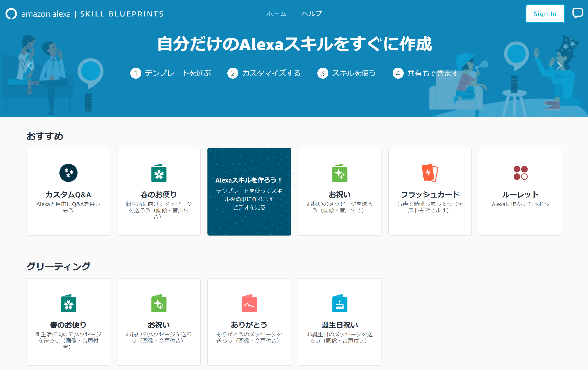
Task: Click 春のお便り card icon under おすすめ
Action: pyautogui.click(x=159, y=173)
